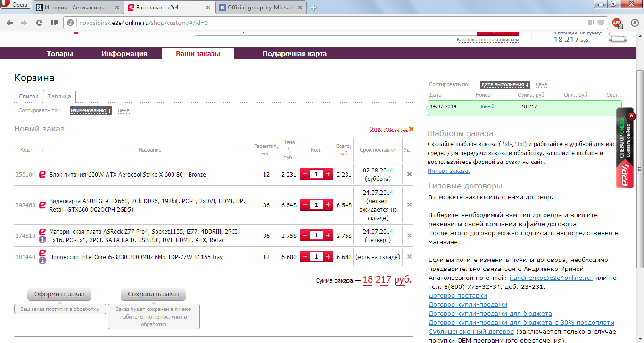Screen dimensions: 644x343
Task: Decrease quantity of ASRock motherboard
Action: pyautogui.click(x=305, y=235)
